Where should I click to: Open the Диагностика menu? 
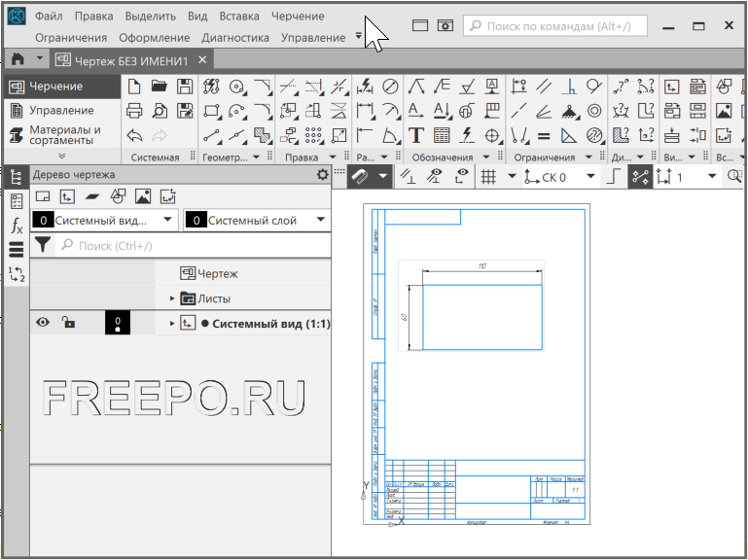coord(235,38)
